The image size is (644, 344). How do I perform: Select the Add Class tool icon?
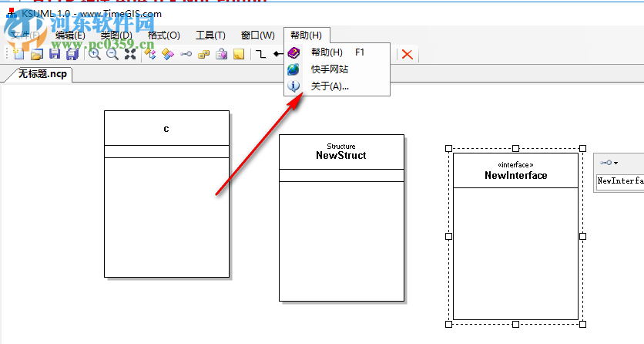click(150, 54)
